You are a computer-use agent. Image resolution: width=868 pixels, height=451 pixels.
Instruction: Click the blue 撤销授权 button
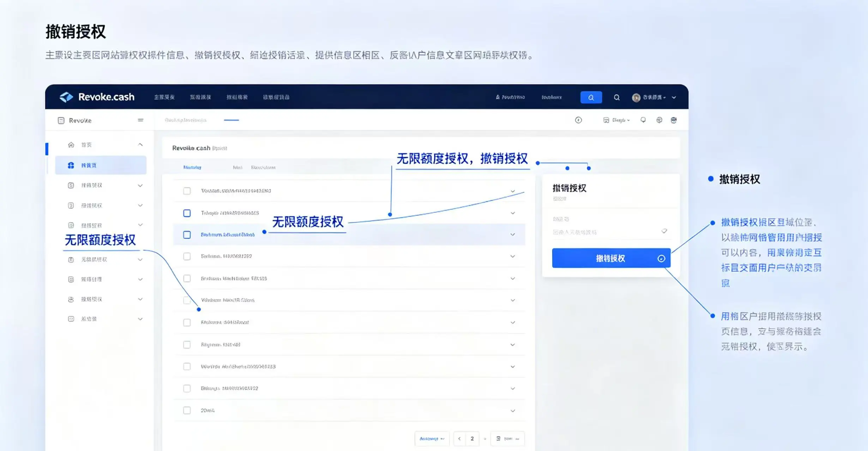[611, 258]
